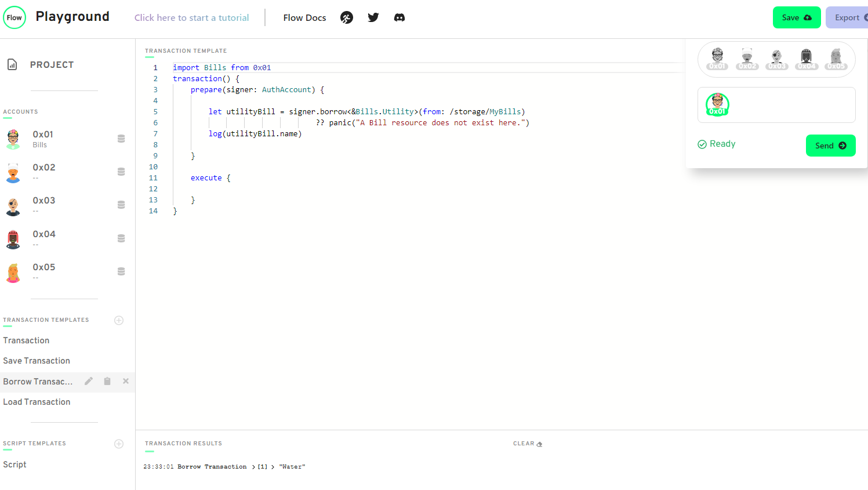The height and width of the screenshot is (490, 868).
Task: Click the execute block line
Action: (x=210, y=178)
